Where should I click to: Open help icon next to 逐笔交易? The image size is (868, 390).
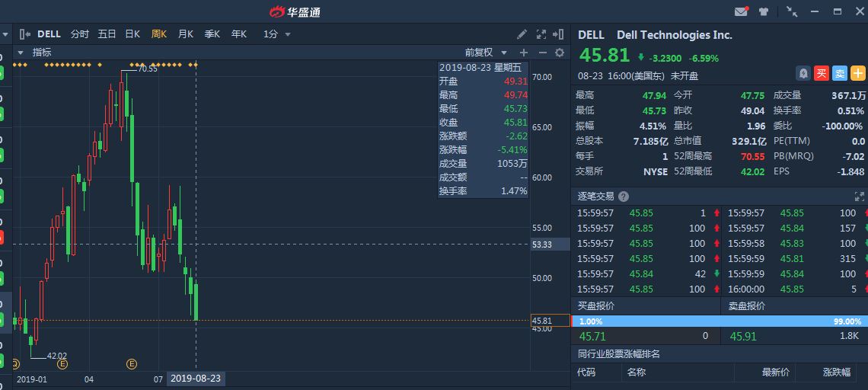coord(624,197)
